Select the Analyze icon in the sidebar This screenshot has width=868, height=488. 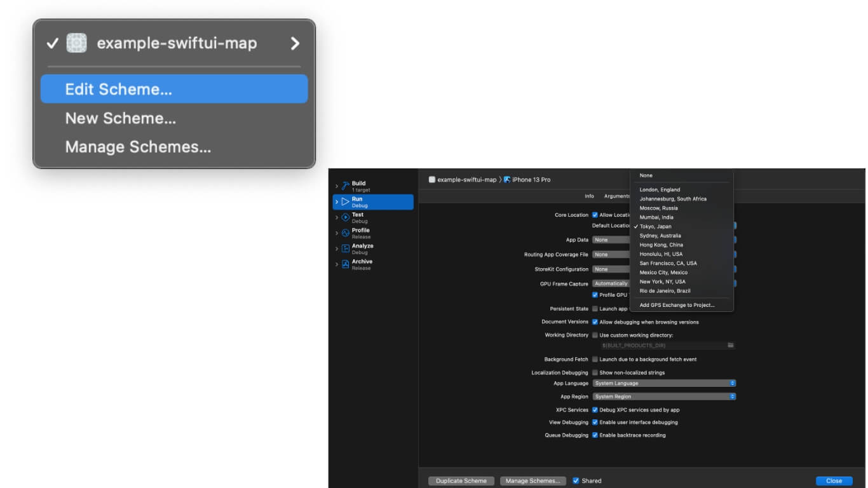[x=346, y=248]
